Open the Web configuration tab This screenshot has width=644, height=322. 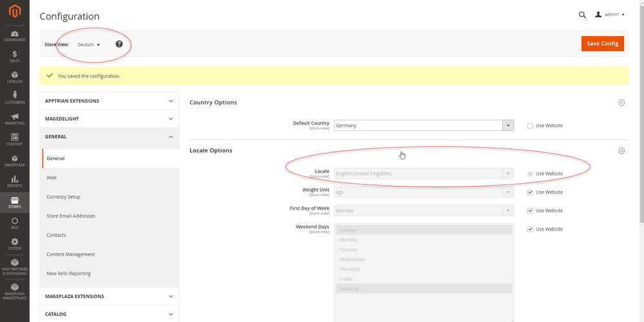click(x=51, y=177)
